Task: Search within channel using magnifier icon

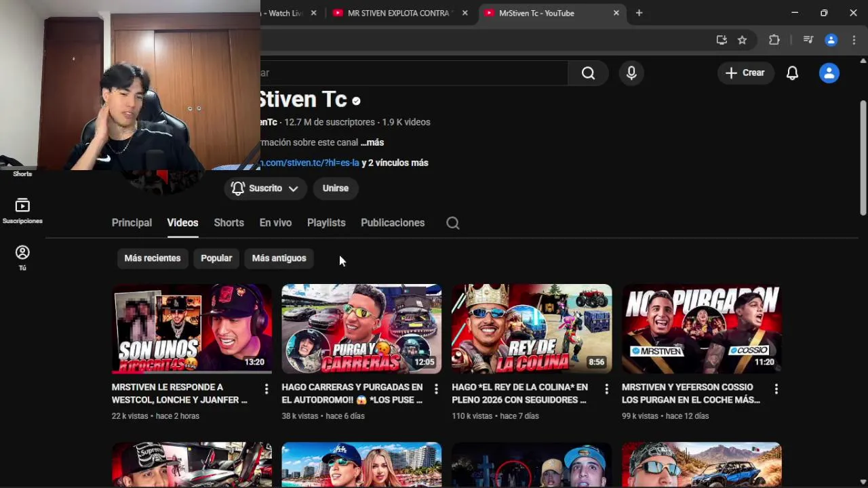Action: point(453,223)
